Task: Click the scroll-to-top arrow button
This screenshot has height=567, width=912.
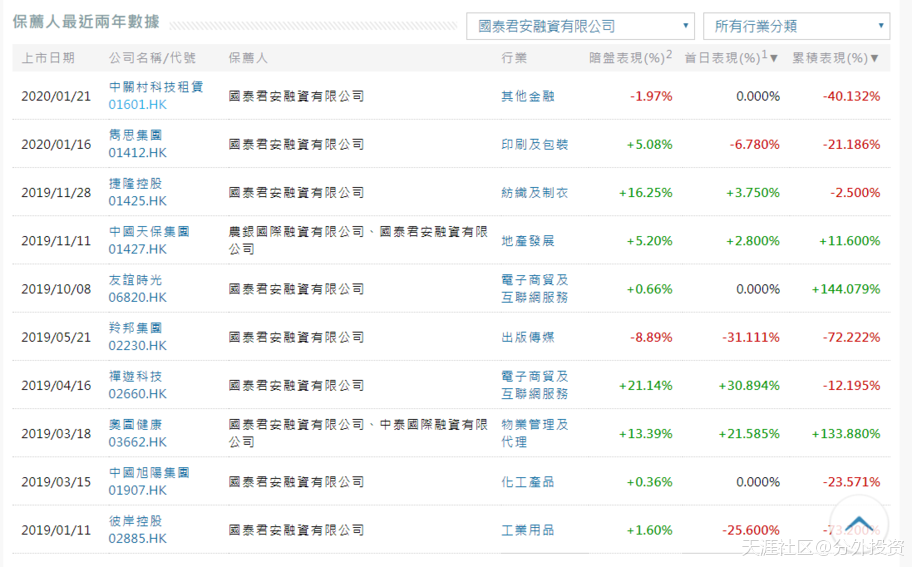Action: pyautogui.click(x=858, y=524)
